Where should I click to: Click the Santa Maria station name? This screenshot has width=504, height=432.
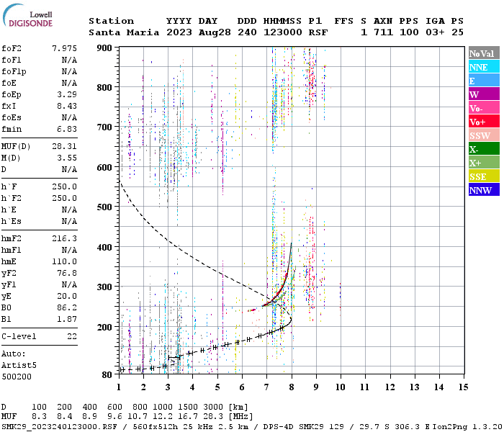coord(124,32)
